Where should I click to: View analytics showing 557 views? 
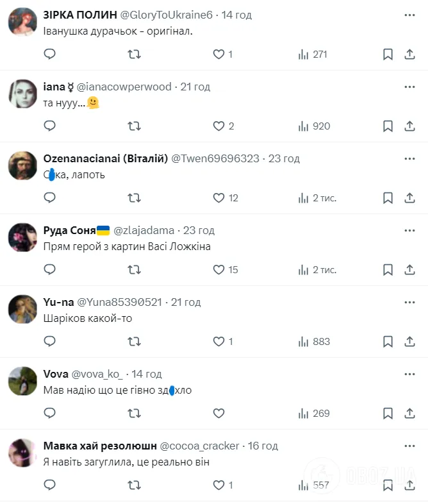click(314, 485)
